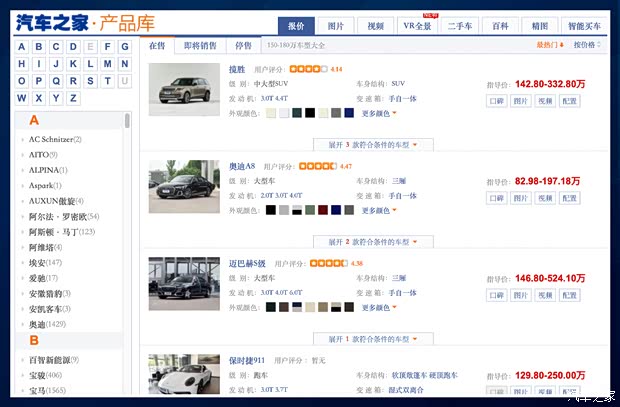
Task: Select the 即将销售 filter tab
Action: click(200, 45)
